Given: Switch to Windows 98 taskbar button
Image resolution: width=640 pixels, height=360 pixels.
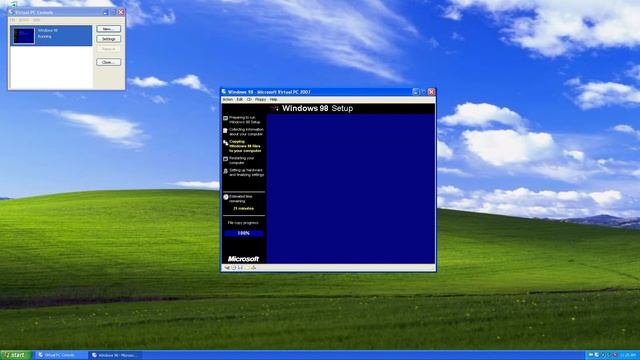Looking at the screenshot, I should 116,355.
